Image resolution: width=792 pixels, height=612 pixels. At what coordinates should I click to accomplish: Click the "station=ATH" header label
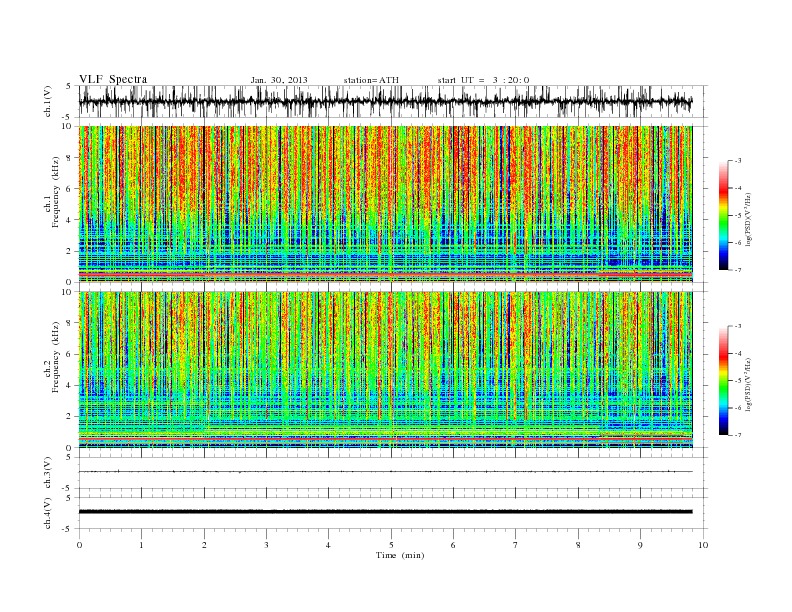tap(371, 80)
